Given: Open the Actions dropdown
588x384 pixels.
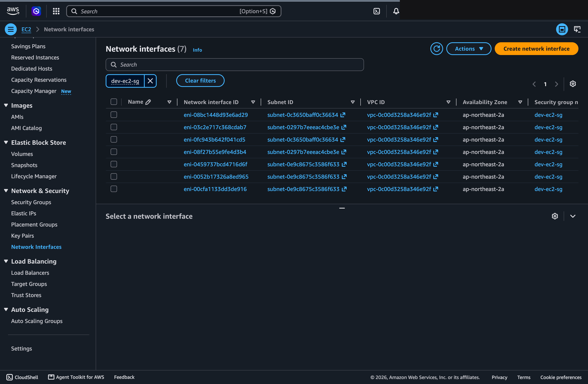Looking at the screenshot, I should pyautogui.click(x=469, y=49).
